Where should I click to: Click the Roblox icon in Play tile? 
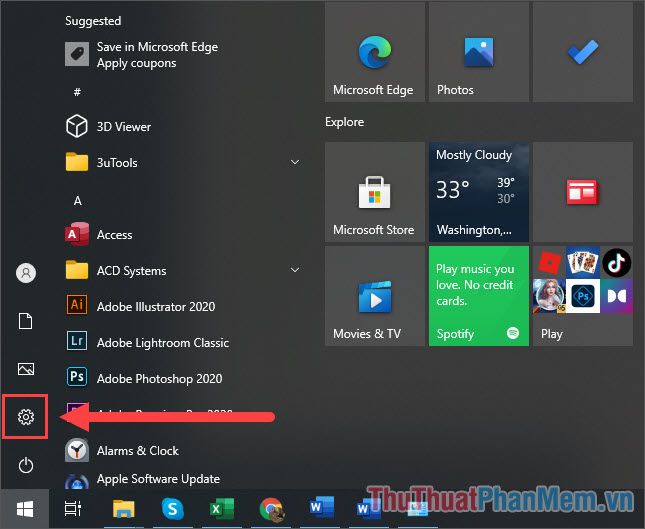point(550,262)
